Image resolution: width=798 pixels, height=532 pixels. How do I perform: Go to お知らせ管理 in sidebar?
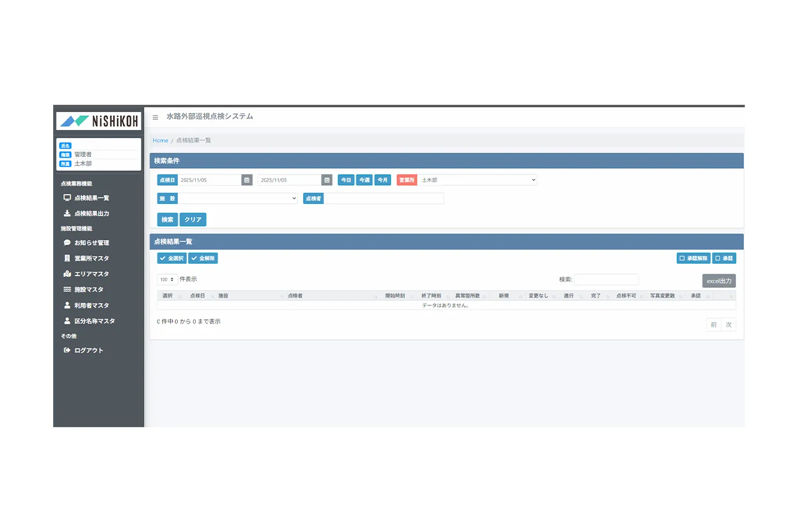tap(92, 243)
